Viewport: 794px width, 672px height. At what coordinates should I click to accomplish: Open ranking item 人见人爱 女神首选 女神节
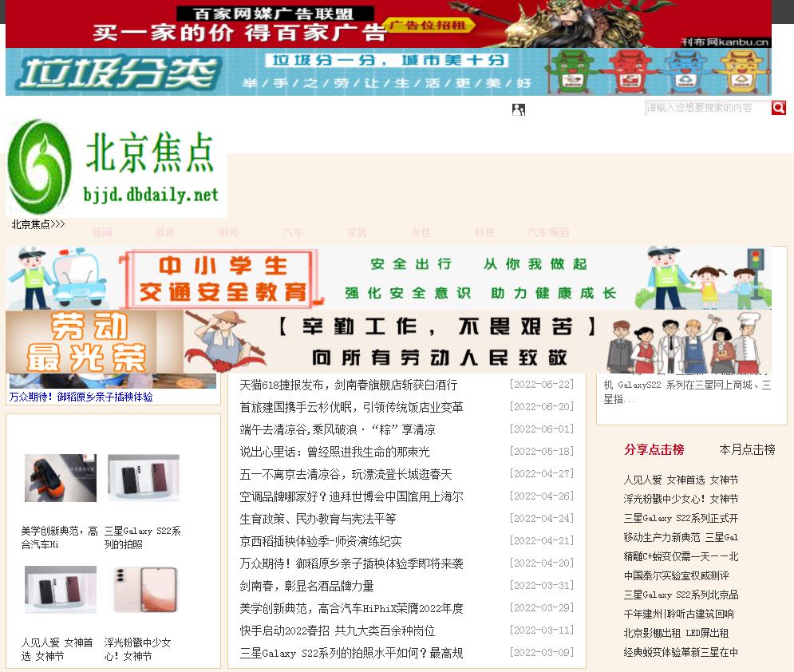point(681,480)
